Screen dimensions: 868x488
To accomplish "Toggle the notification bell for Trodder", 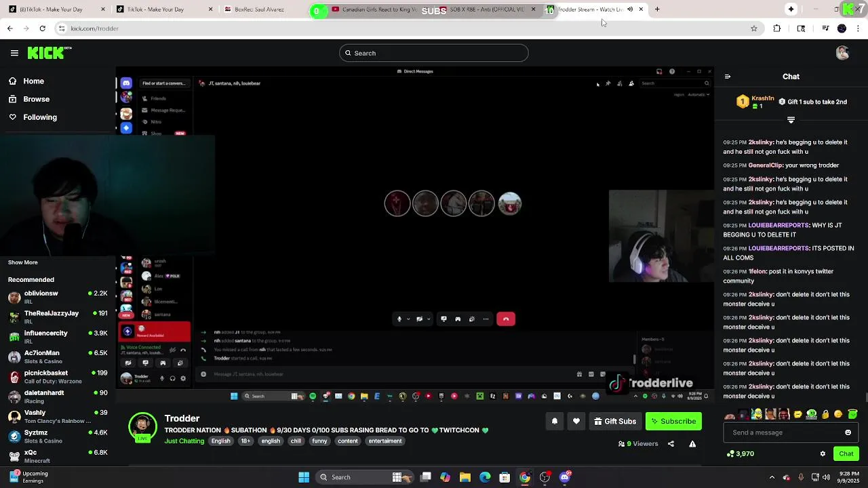I will pos(555,422).
